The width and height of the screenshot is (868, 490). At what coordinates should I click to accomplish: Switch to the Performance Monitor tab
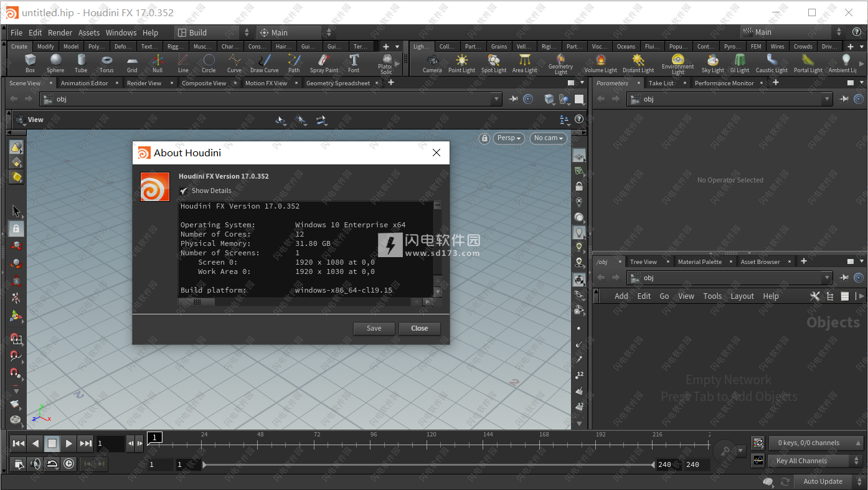724,83
